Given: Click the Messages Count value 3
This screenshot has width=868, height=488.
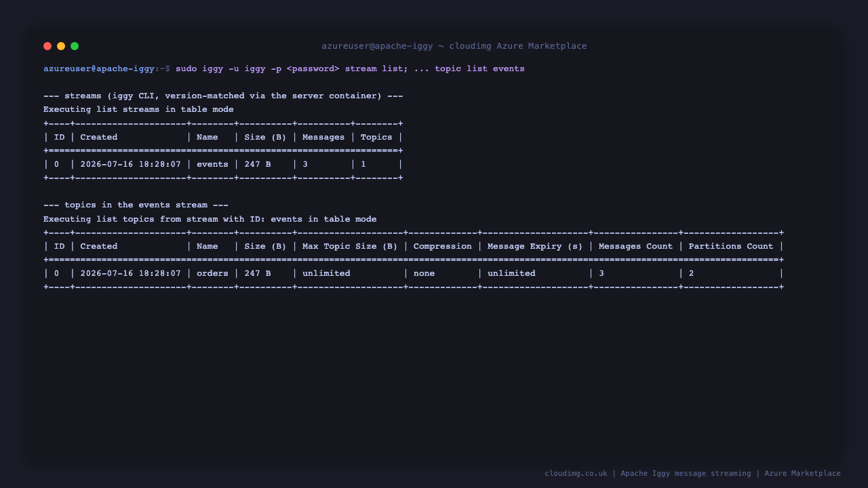Looking at the screenshot, I should point(601,273).
